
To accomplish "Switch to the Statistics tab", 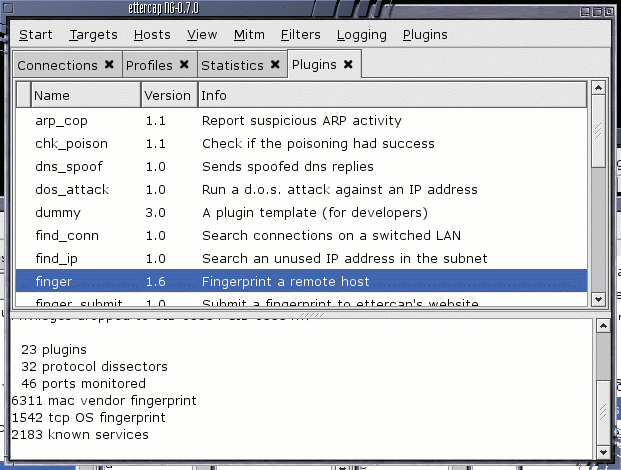I will click(x=232, y=65).
